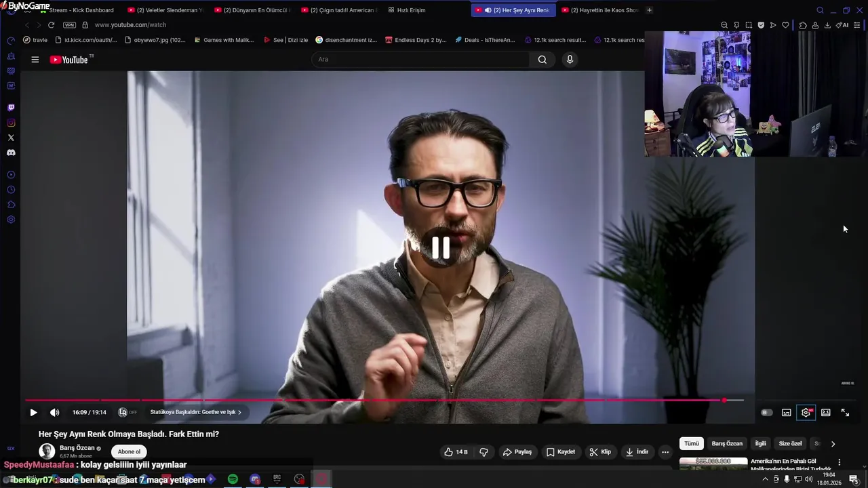Go to YouTube home via logo
This screenshot has height=488, width=868.
[71, 60]
